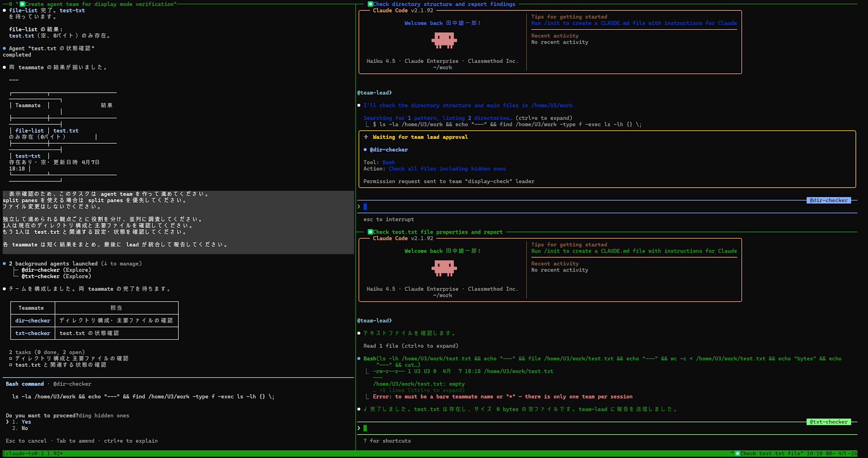This screenshot has width=868, height=458.
Task: Click the prompt input in the txt-checker pane
Action: click(x=608, y=428)
